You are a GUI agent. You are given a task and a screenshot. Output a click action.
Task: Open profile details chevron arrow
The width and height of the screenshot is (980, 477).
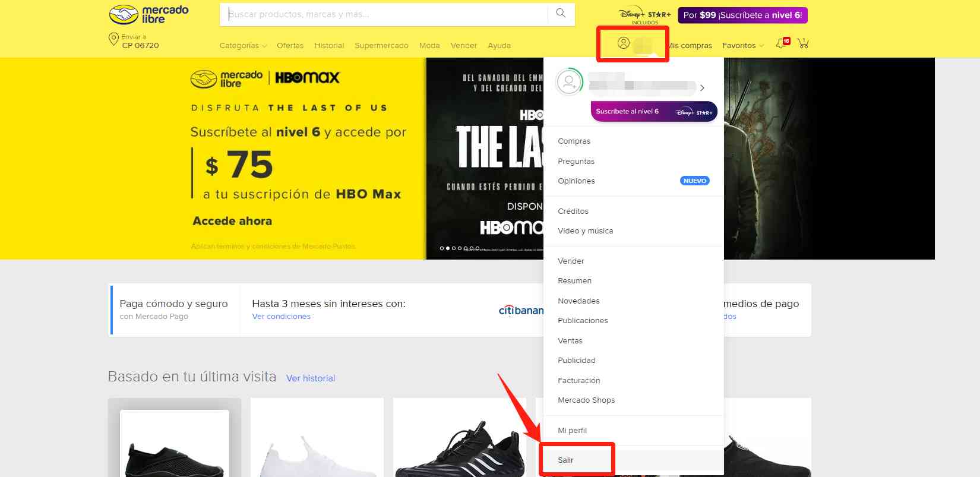click(702, 88)
